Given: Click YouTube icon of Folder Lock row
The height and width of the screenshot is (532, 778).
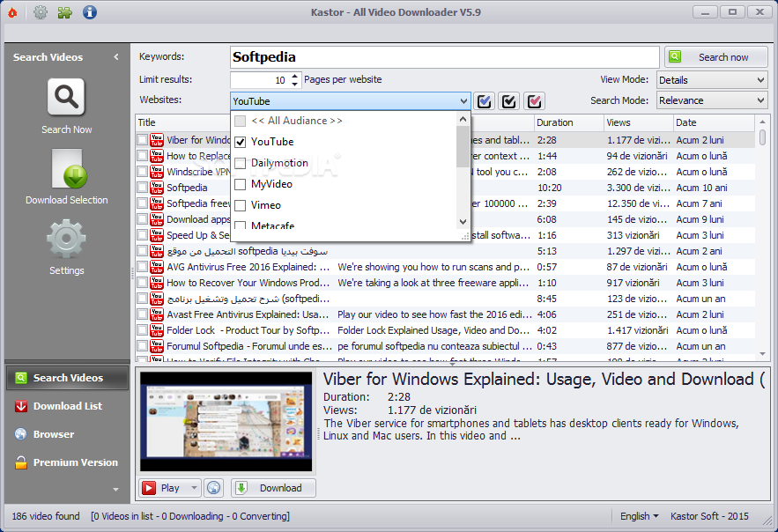Looking at the screenshot, I should [157, 330].
